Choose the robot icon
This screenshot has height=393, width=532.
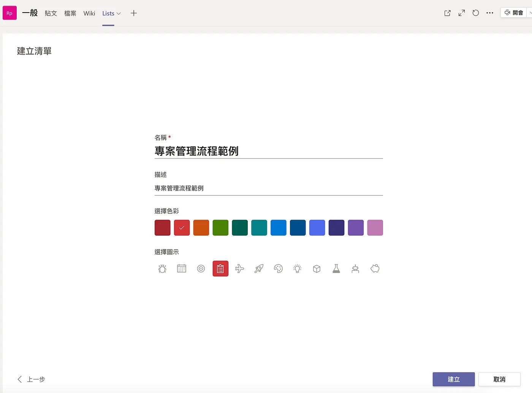pyautogui.click(x=356, y=269)
